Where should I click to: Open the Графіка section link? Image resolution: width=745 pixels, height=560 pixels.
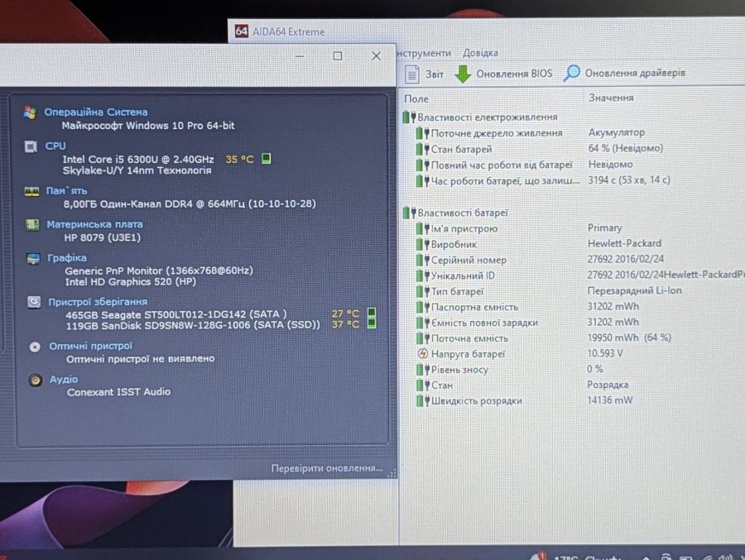pyautogui.click(x=67, y=258)
